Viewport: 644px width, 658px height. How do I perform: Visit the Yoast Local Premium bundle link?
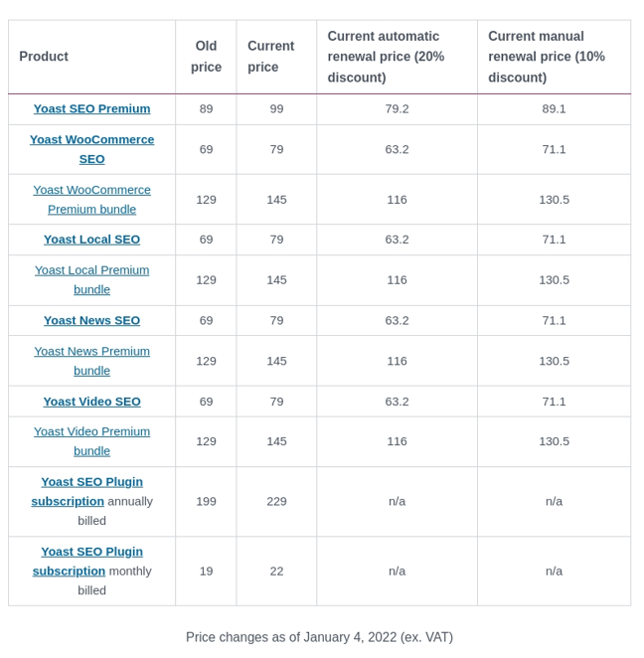[91, 279]
